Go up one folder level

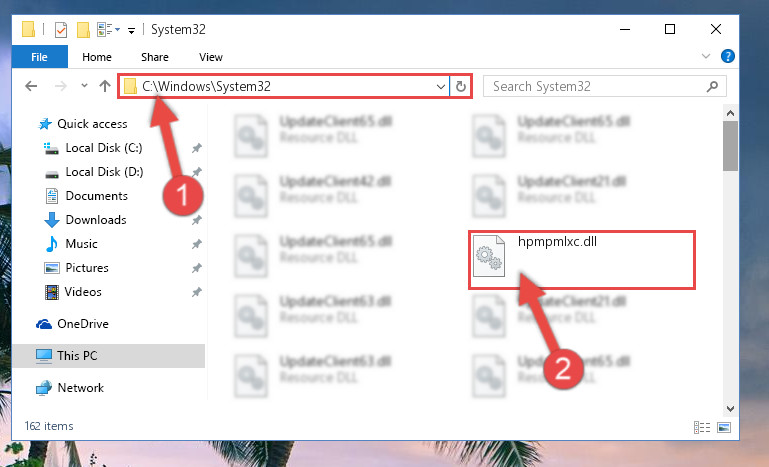[104, 86]
